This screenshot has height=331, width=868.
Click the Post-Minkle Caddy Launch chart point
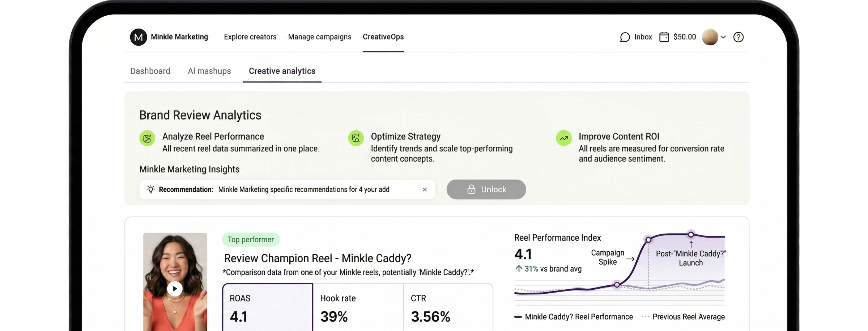tap(691, 234)
